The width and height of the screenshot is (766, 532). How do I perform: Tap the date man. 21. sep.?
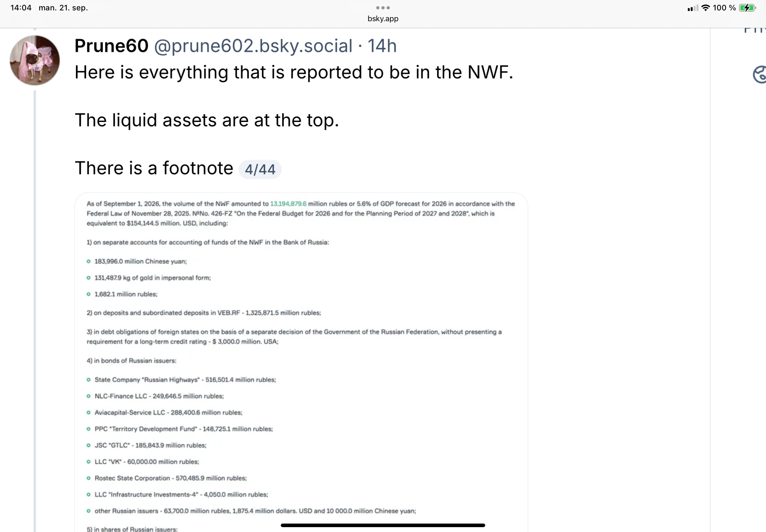click(63, 8)
